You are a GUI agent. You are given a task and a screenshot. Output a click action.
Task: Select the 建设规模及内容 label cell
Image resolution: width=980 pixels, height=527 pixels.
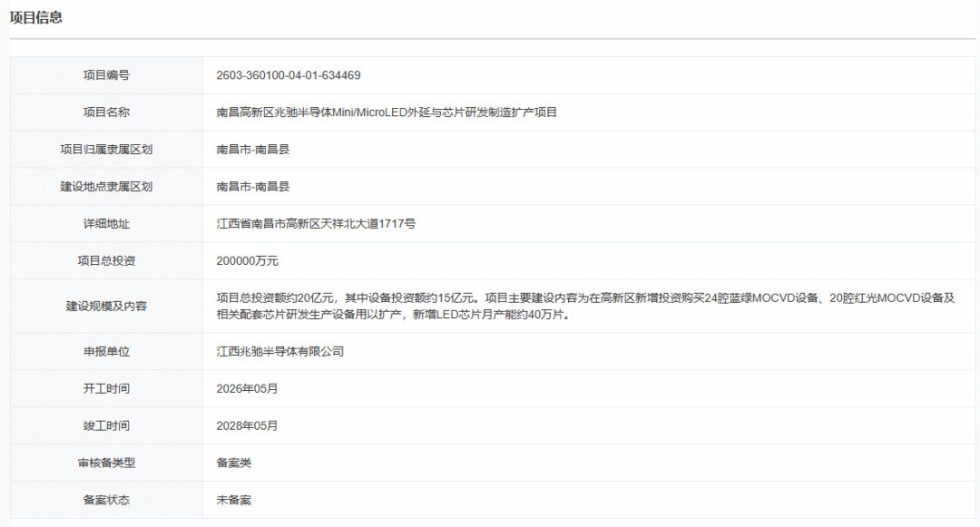pyautogui.click(x=106, y=306)
